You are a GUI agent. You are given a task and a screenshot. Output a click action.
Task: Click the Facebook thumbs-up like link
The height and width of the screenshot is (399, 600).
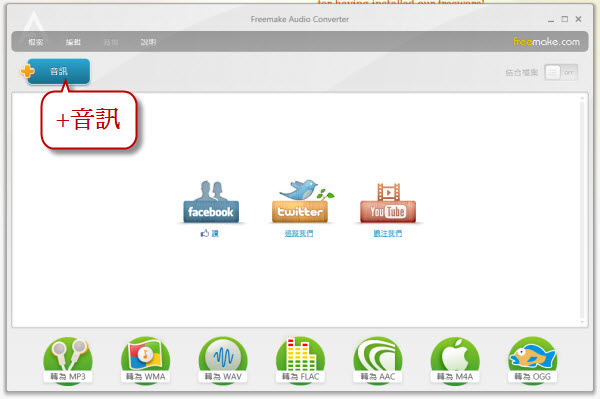pyautogui.click(x=210, y=233)
